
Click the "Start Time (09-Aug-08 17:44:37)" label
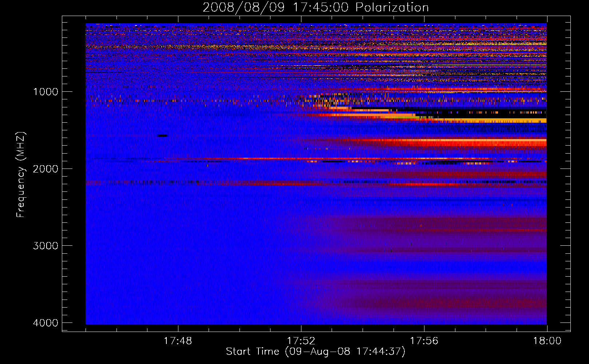click(316, 352)
